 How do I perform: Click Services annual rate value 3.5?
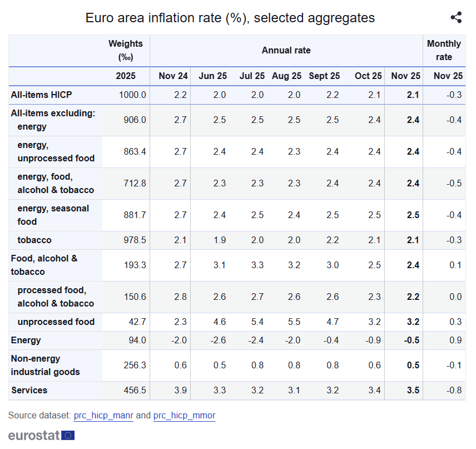pyautogui.click(x=413, y=390)
